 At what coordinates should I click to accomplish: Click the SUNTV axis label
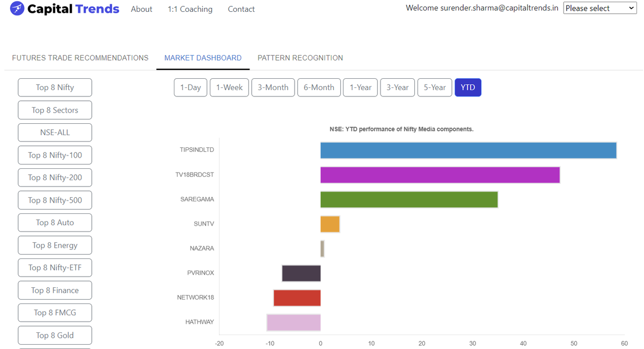(x=204, y=224)
